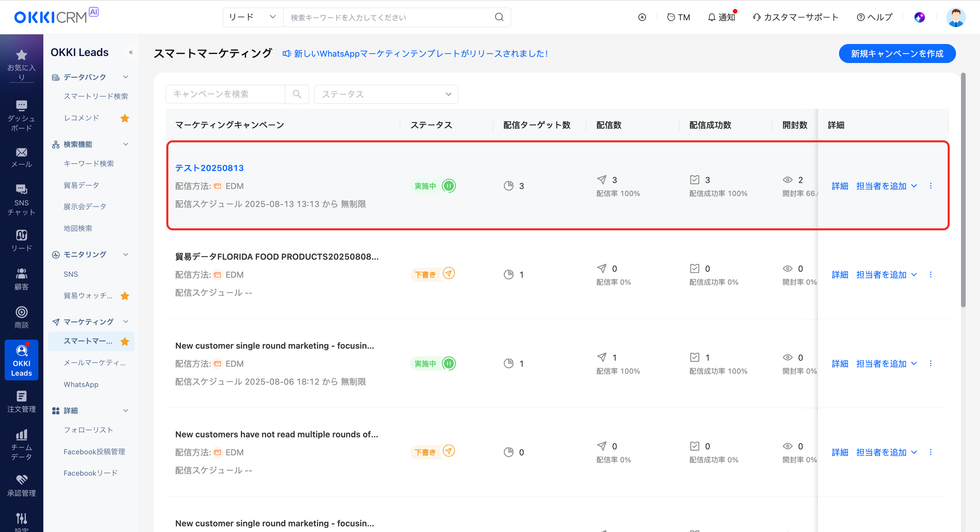Open more options for 貿易データFLORIDA FOOD row

click(x=931, y=274)
